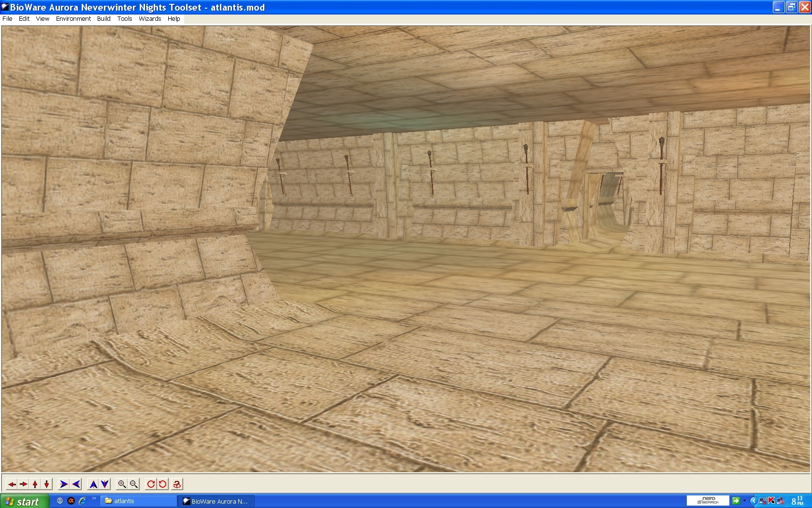Click the zoom in magnifier icon

point(122,484)
